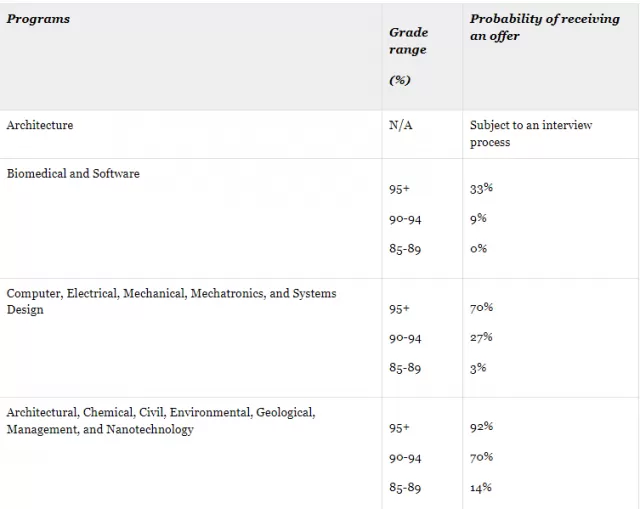Click 85-89 grade in Architectural, Chemical row
640x509 pixels.
[405, 487]
